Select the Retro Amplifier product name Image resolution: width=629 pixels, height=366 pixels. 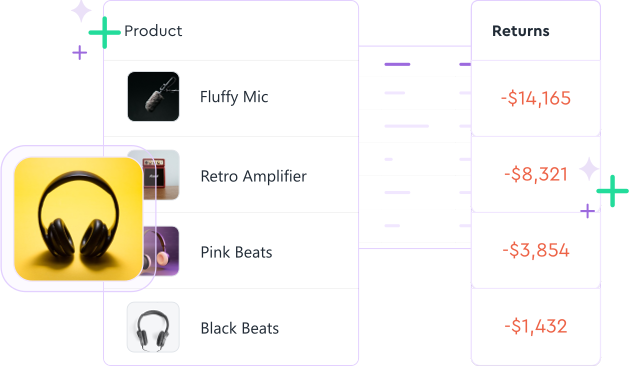pyautogui.click(x=254, y=176)
